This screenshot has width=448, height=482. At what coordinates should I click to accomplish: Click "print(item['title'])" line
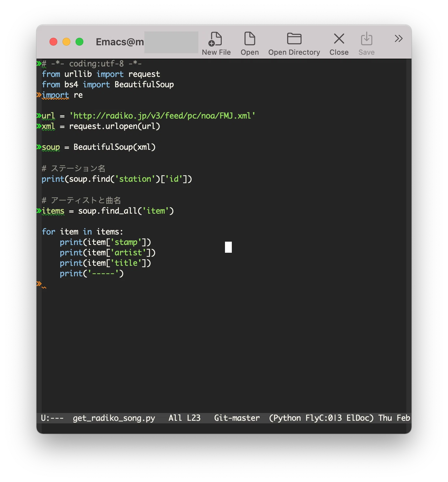(x=105, y=263)
